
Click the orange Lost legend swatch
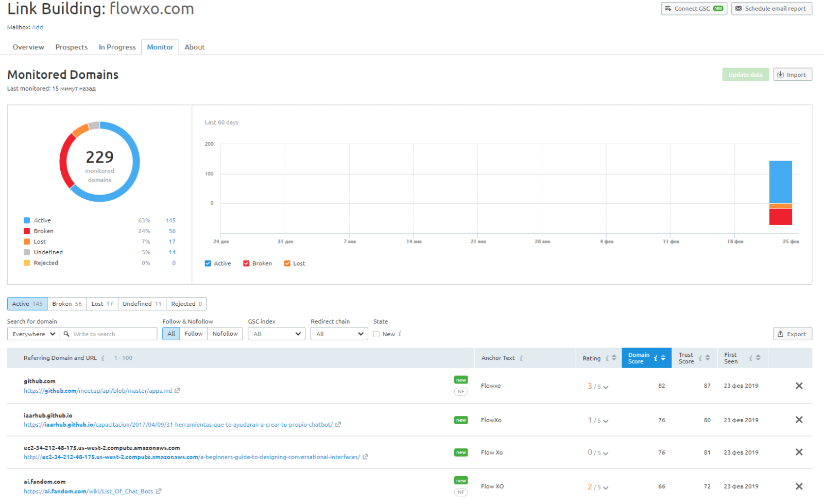(27, 241)
